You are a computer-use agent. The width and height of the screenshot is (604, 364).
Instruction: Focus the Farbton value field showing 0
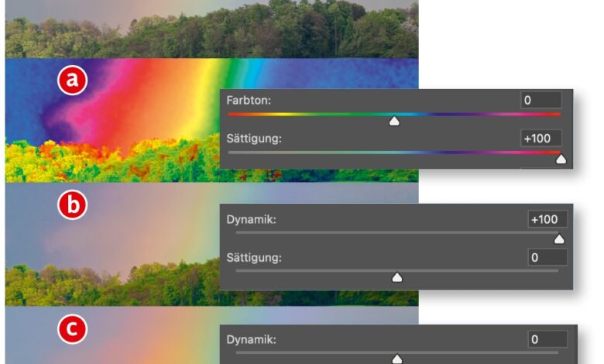[541, 100]
